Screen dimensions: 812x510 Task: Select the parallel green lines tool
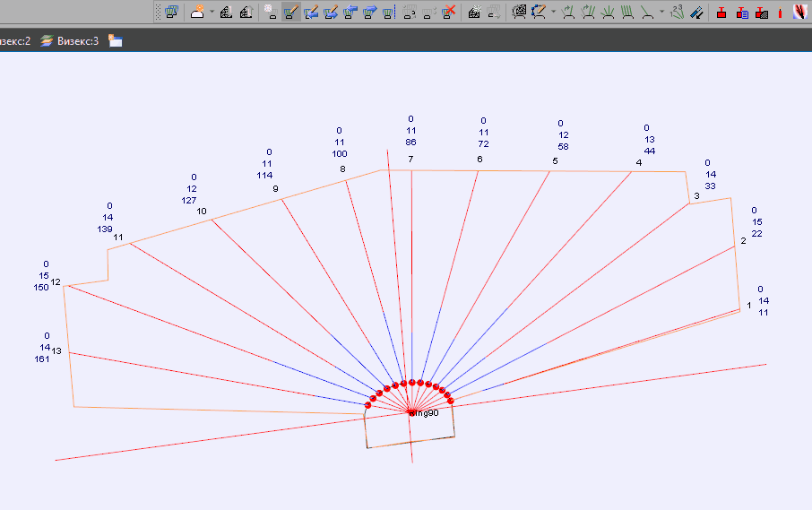pos(627,13)
